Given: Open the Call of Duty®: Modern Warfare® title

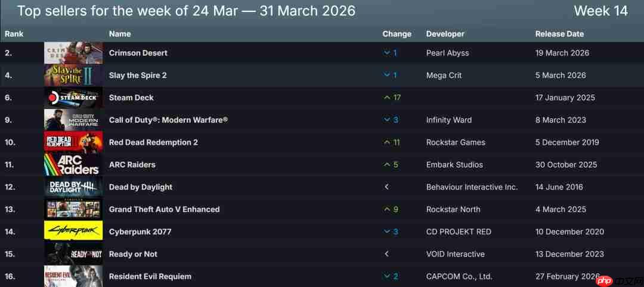Looking at the screenshot, I should coord(168,120).
